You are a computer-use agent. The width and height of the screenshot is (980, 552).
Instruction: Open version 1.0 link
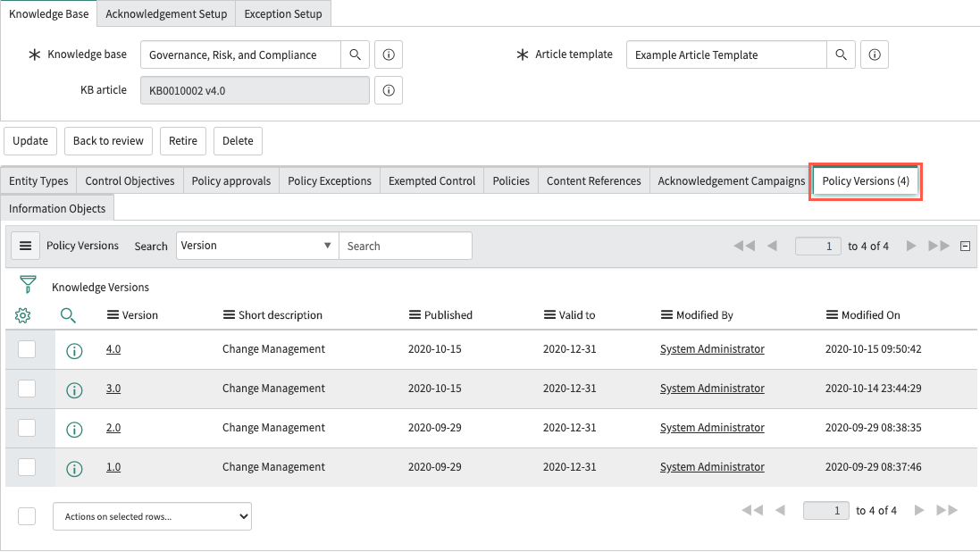(x=113, y=467)
